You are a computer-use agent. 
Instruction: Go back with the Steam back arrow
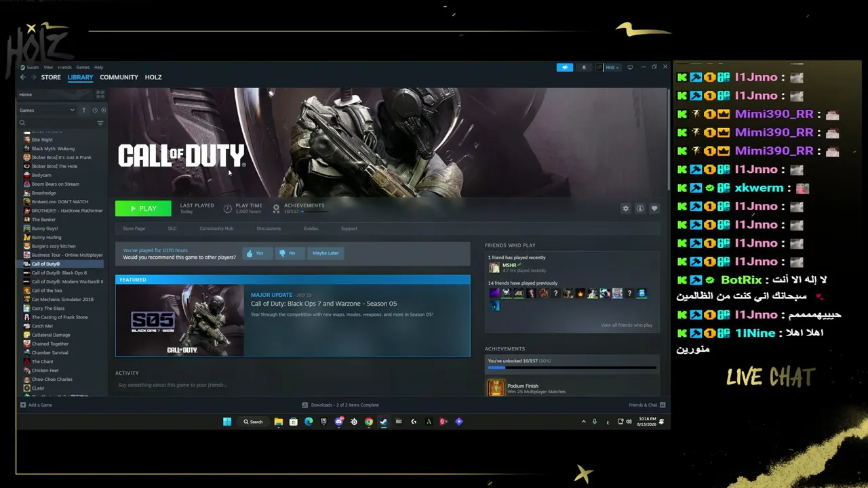click(x=23, y=77)
